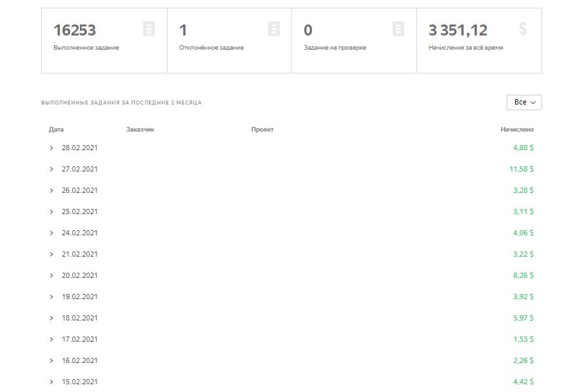Image resolution: width=575 pixels, height=392 pixels.
Task: Click the document icon in Отклонённое задание card
Action: 273,28
